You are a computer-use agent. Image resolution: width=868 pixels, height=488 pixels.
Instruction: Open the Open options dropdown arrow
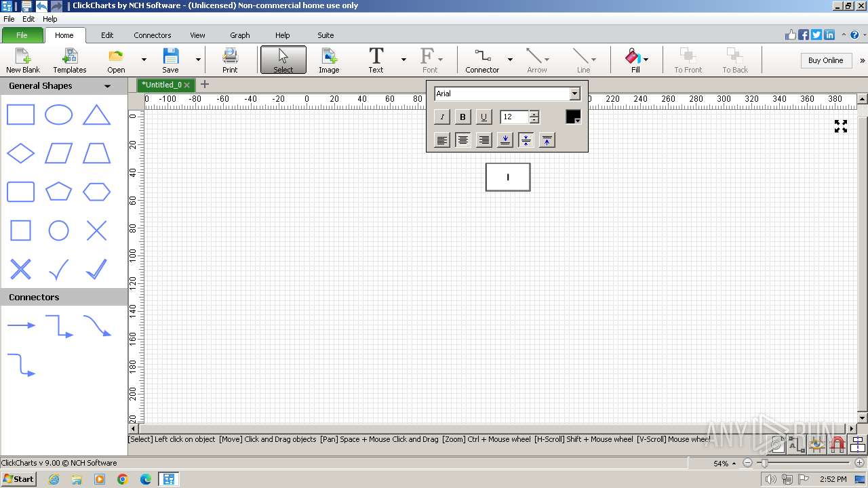pos(144,60)
